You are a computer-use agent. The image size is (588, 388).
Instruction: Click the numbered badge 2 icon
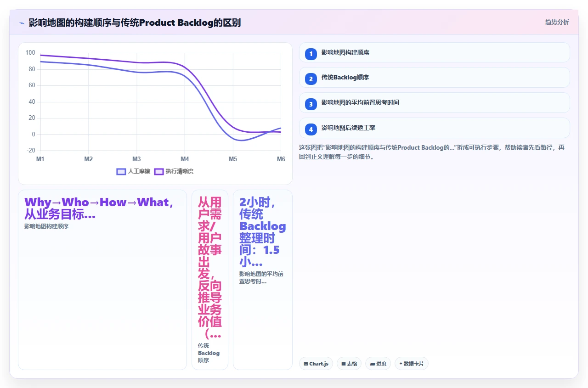click(x=311, y=79)
